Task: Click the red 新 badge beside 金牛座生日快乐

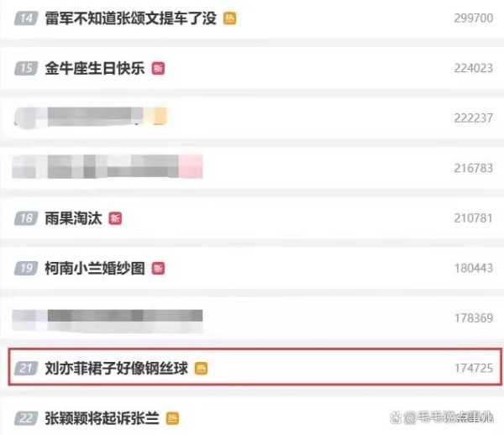Action: [158, 68]
